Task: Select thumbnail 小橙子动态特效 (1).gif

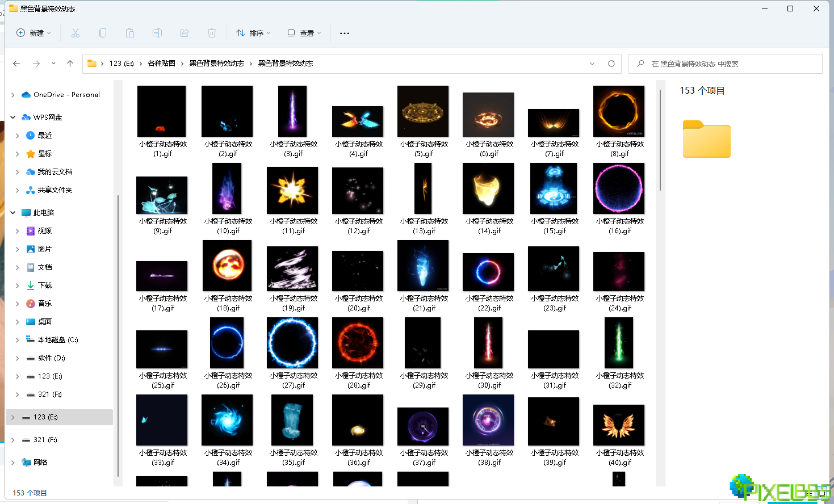Action: [162, 111]
